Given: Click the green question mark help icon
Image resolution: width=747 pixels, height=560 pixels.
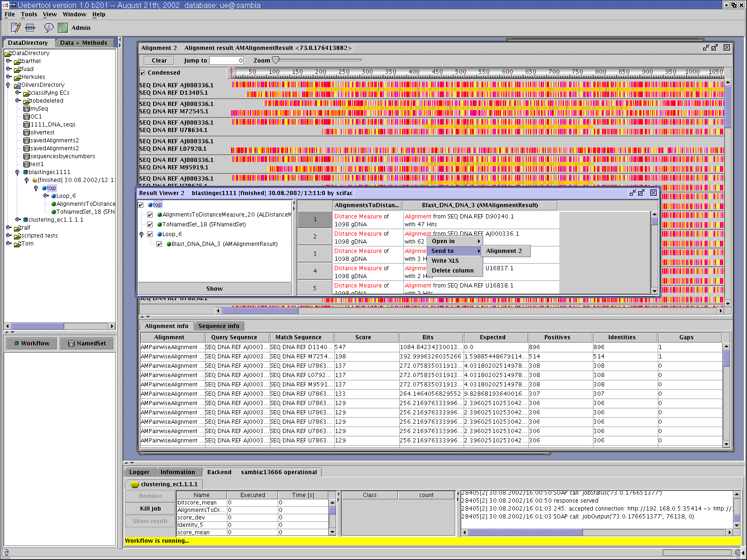Looking at the screenshot, I should 63,28.
